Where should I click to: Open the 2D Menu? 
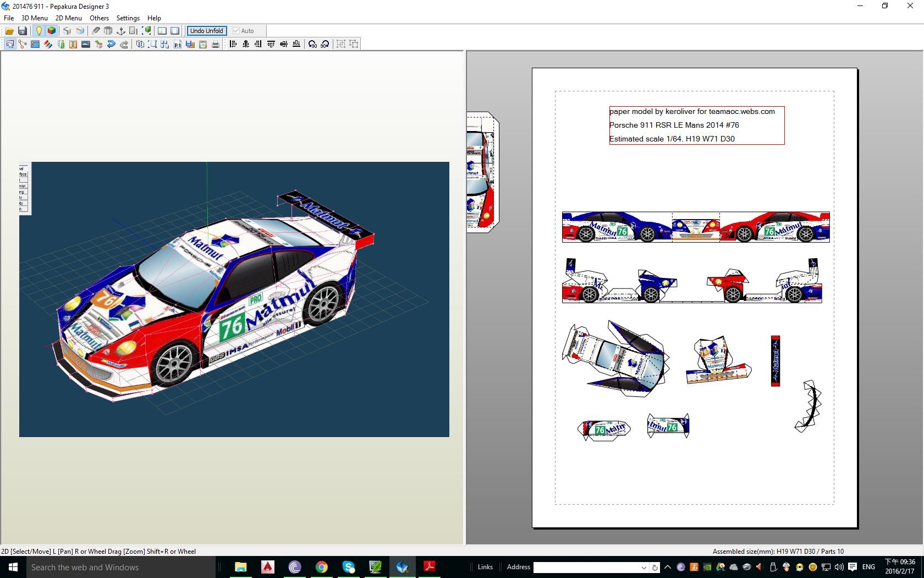point(68,18)
